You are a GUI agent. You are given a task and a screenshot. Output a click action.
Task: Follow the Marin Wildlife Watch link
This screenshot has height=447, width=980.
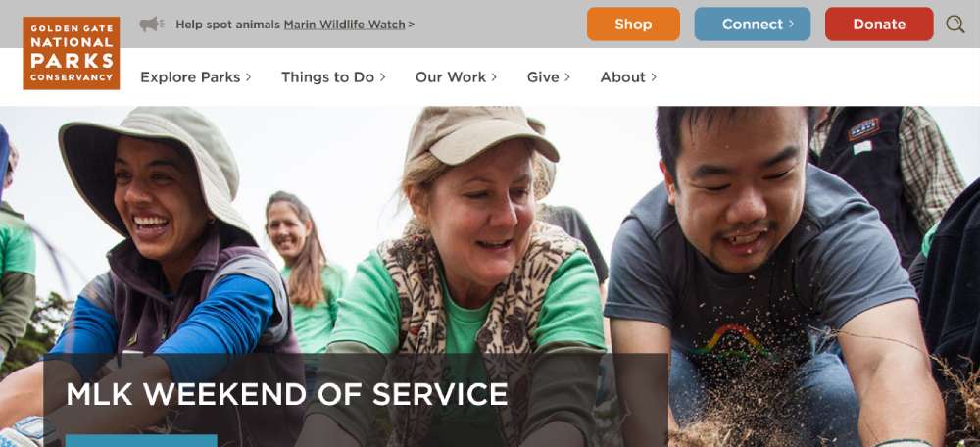pyautogui.click(x=344, y=25)
